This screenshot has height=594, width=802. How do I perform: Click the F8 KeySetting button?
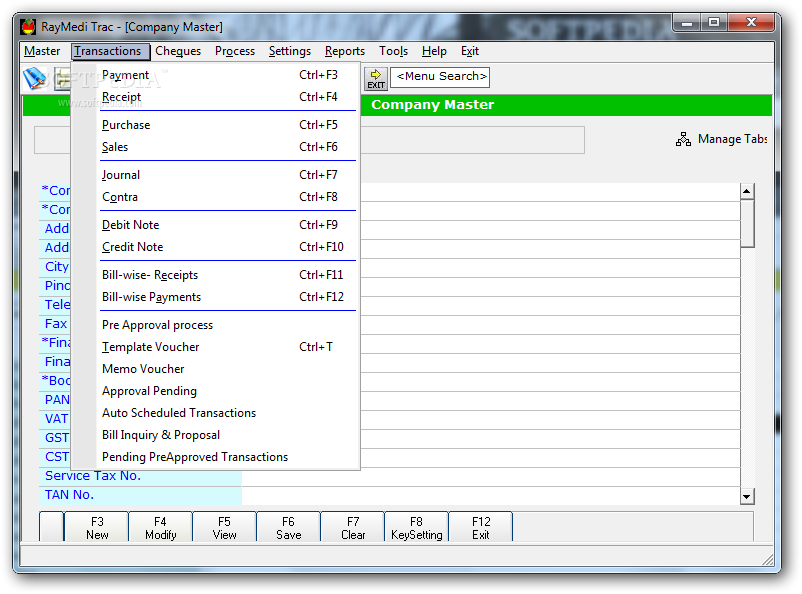pos(417,527)
